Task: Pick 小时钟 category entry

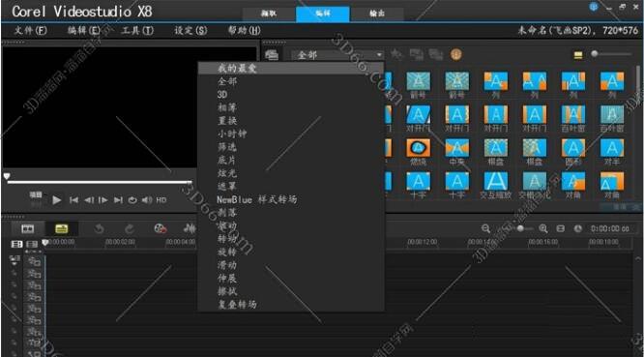Action: click(x=232, y=134)
